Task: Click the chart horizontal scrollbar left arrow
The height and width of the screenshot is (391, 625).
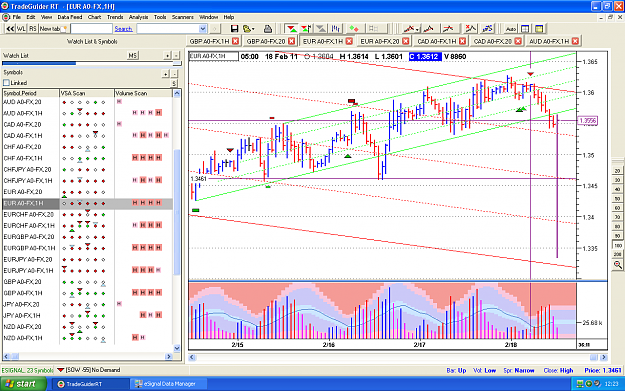Action: (192, 357)
